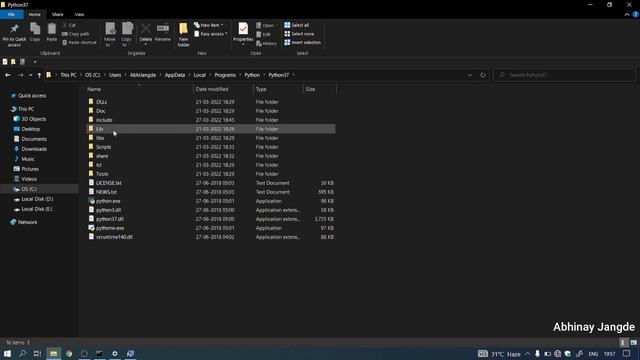The width and height of the screenshot is (640, 360).
Task: Click Invert selection in ribbon
Action: [303, 42]
